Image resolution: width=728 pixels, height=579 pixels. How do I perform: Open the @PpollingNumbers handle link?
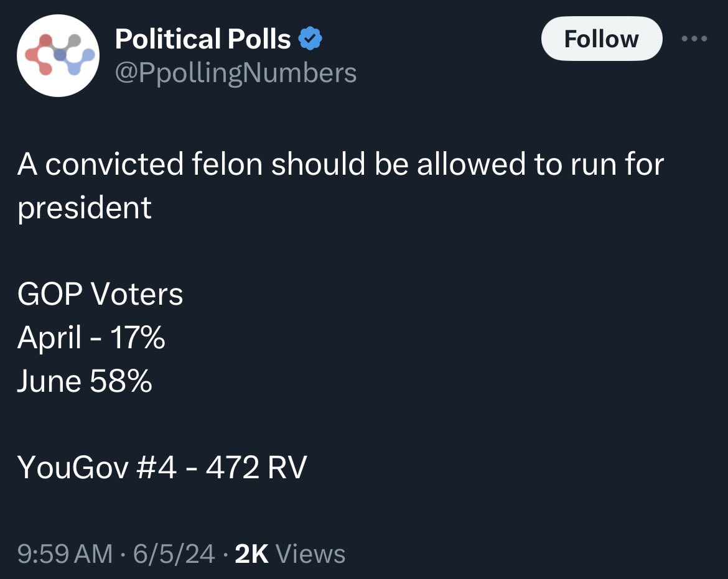(x=236, y=73)
